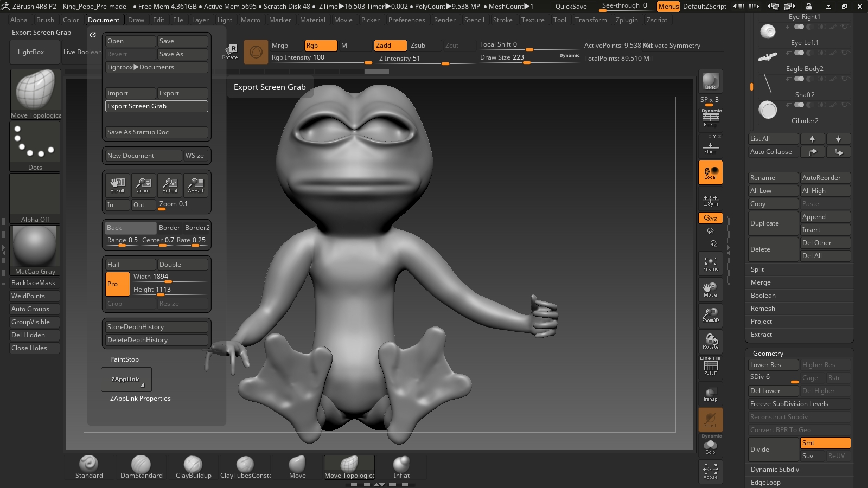Click the AAHalf icon
The width and height of the screenshot is (868, 488).
196,185
